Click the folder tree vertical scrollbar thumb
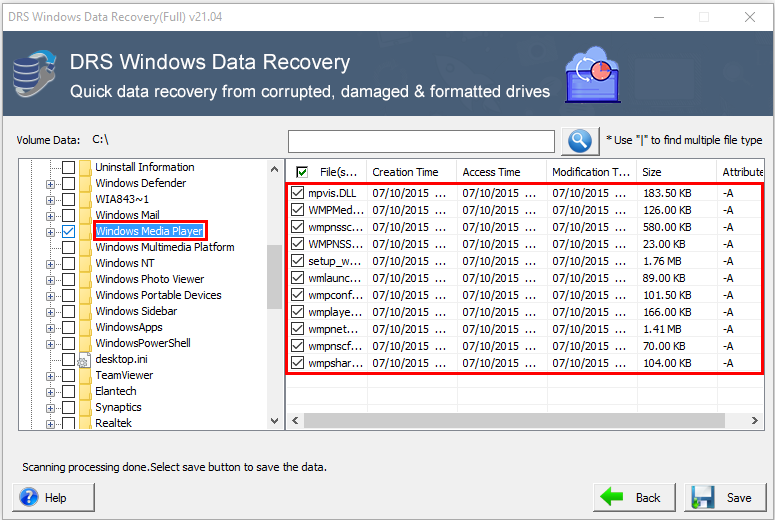The width and height of the screenshot is (775, 520). tap(275, 277)
